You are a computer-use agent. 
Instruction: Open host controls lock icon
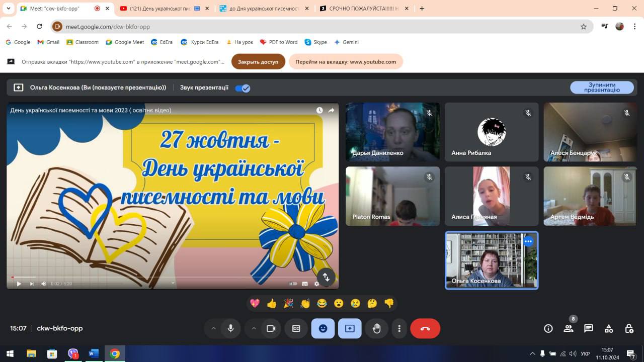pyautogui.click(x=629, y=328)
